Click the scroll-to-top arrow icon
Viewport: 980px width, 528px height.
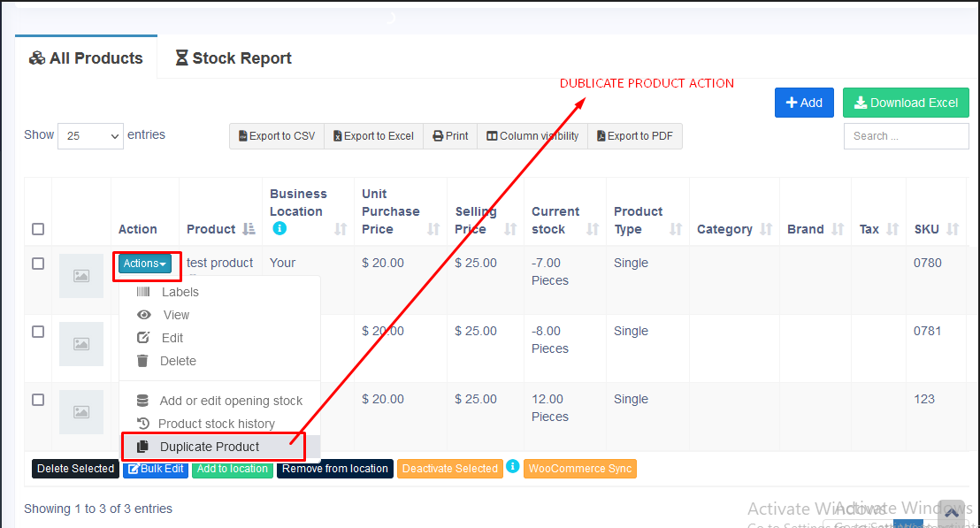(952, 512)
